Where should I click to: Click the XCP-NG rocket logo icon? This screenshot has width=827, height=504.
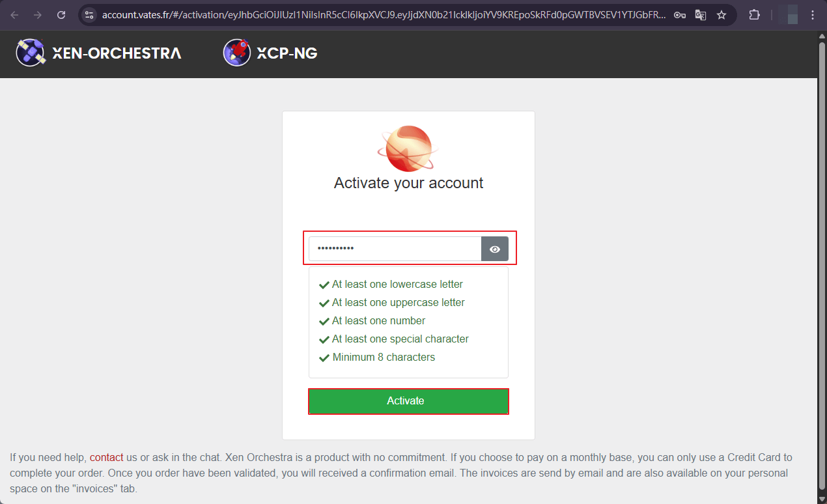pyautogui.click(x=237, y=53)
